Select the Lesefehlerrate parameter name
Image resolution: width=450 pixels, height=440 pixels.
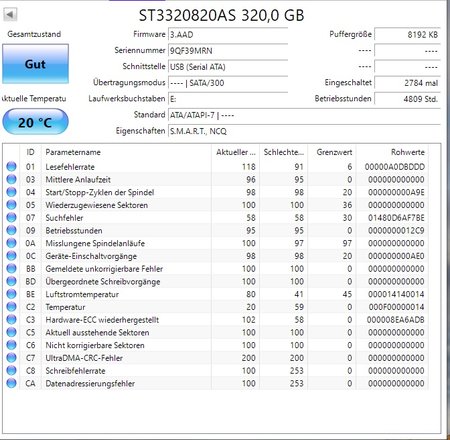coord(70,167)
